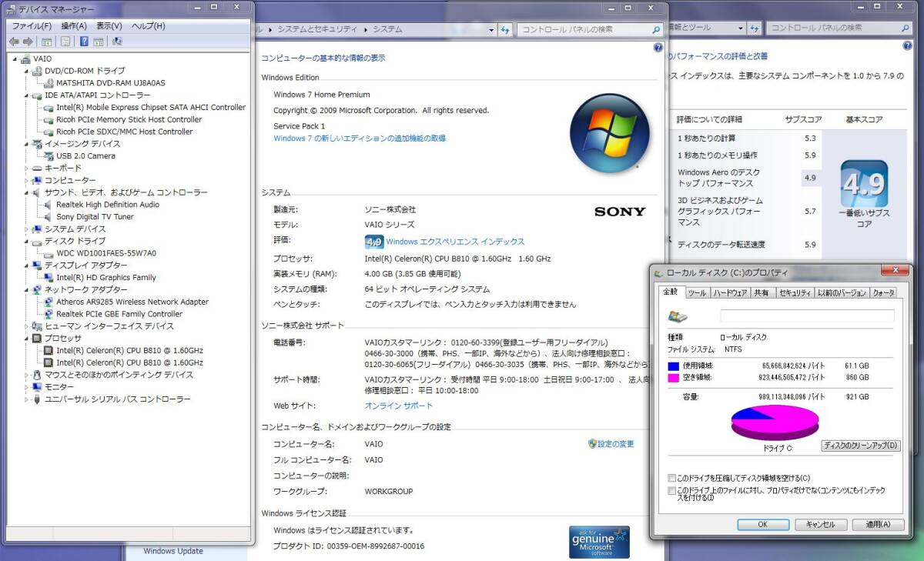Click the Properties sheet icon in Device Manager toolbar
Screen dimensions: 924x561
click(x=65, y=42)
